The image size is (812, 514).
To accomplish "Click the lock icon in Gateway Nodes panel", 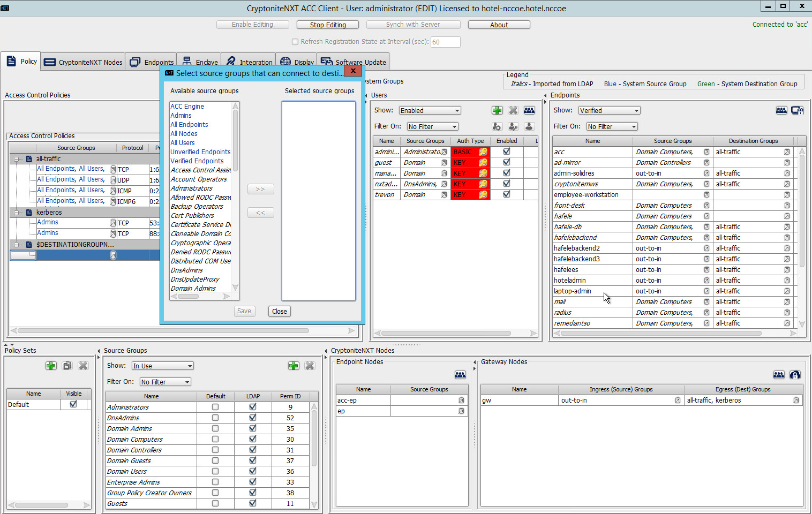I will coord(795,375).
